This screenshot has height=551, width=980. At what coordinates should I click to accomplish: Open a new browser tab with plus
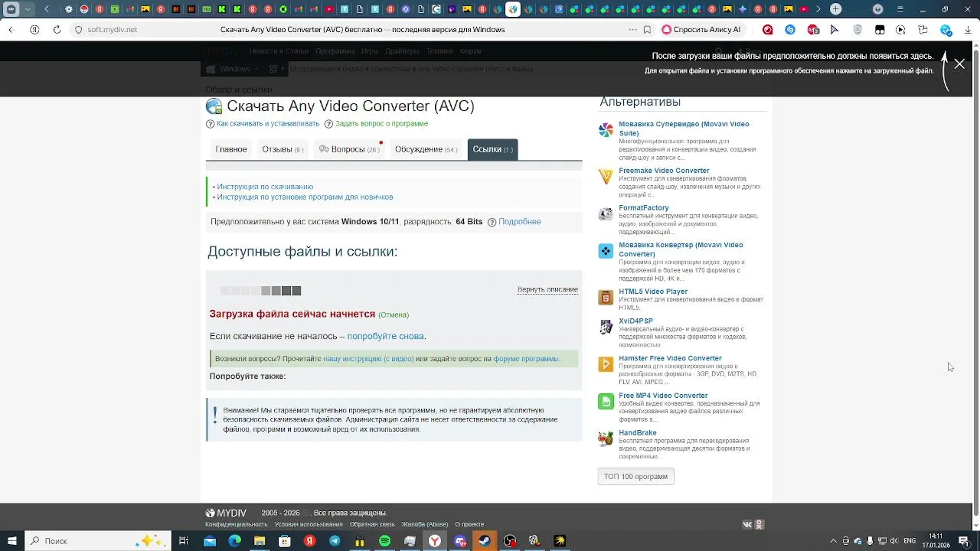coord(836,9)
